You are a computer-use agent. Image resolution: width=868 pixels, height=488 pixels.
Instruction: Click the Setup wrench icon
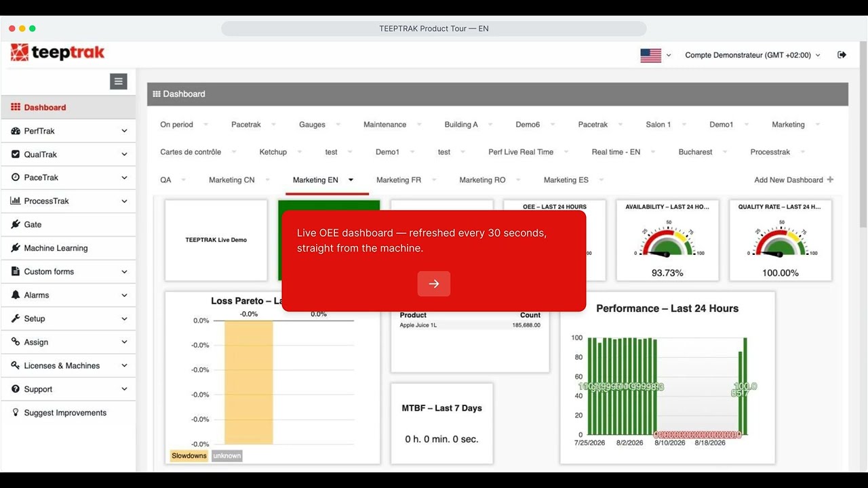click(x=16, y=319)
